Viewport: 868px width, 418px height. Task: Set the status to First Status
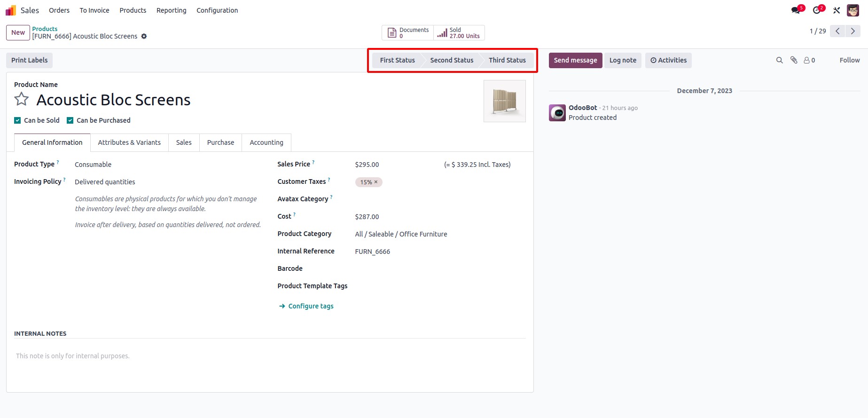tap(397, 60)
